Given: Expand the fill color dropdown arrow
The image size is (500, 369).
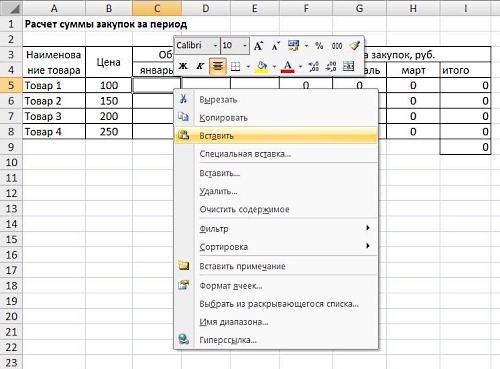Looking at the screenshot, I should 274,66.
